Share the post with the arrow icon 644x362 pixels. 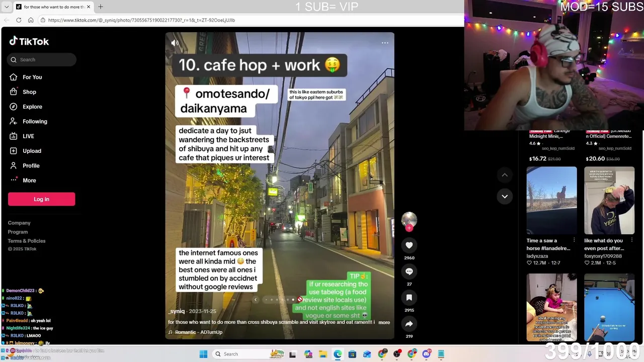(x=409, y=324)
